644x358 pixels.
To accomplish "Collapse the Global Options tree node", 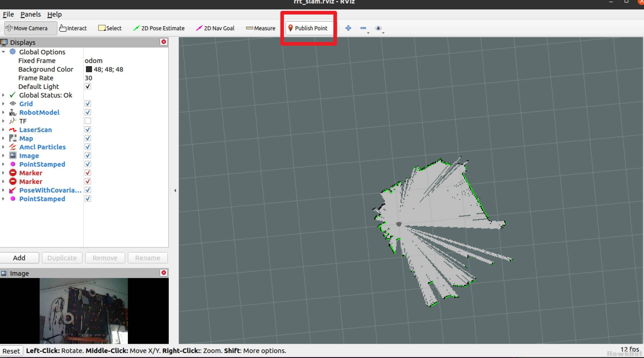I will 3,52.
